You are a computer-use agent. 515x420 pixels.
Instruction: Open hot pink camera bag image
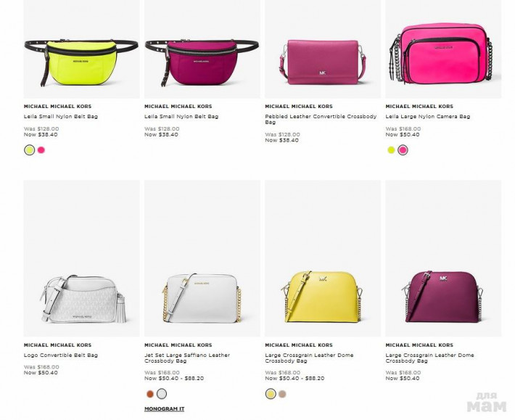[443, 49]
